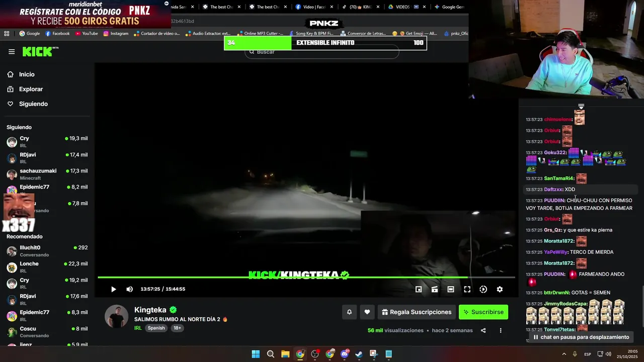Follow Kingteka with the heart button
This screenshot has width=644, height=362.
coord(367,312)
